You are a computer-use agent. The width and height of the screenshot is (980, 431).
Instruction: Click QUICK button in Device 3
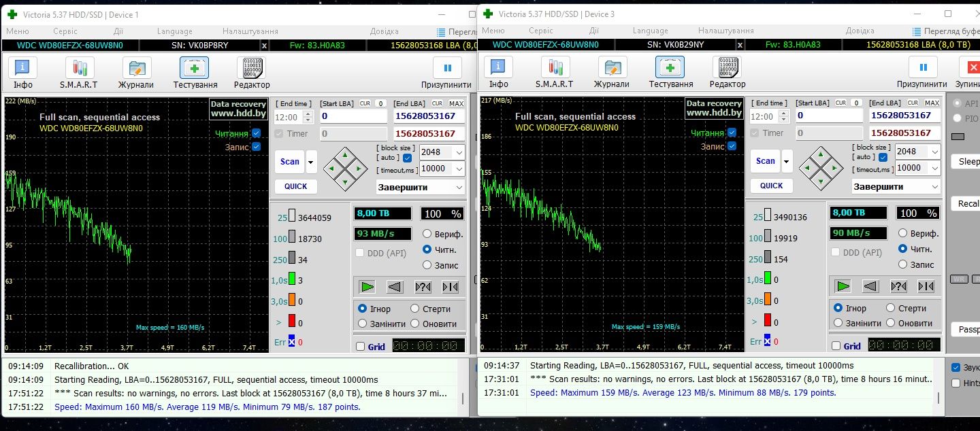[771, 186]
